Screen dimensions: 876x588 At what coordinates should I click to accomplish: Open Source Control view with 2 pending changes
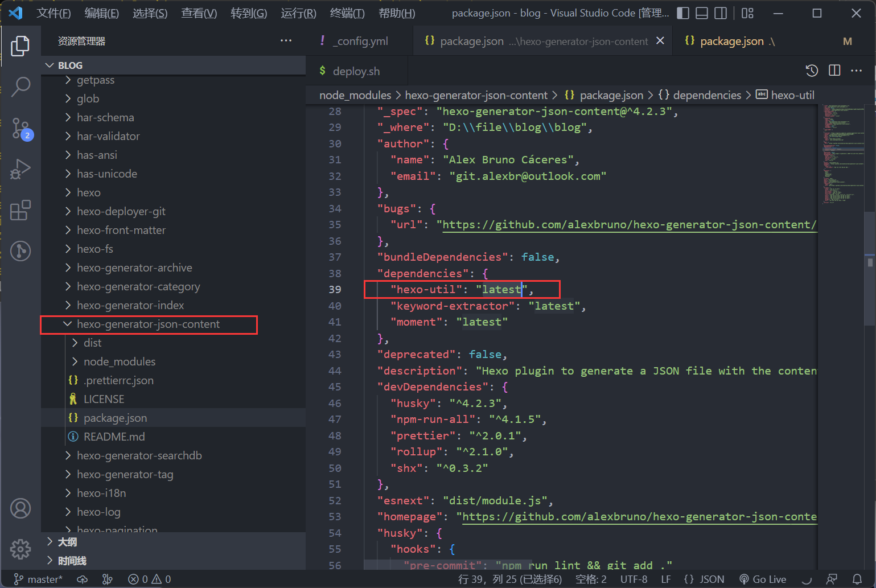coord(21,129)
